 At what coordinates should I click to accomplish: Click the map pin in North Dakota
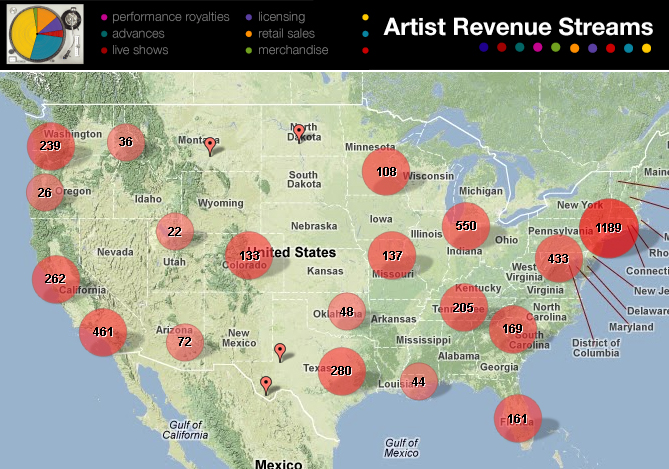point(299,133)
